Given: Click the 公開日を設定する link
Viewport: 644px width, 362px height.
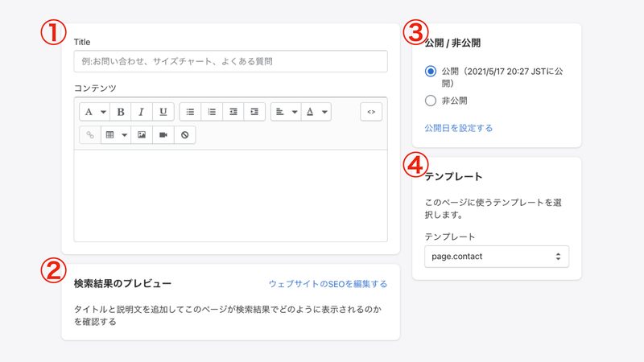Looking at the screenshot, I should coord(458,128).
